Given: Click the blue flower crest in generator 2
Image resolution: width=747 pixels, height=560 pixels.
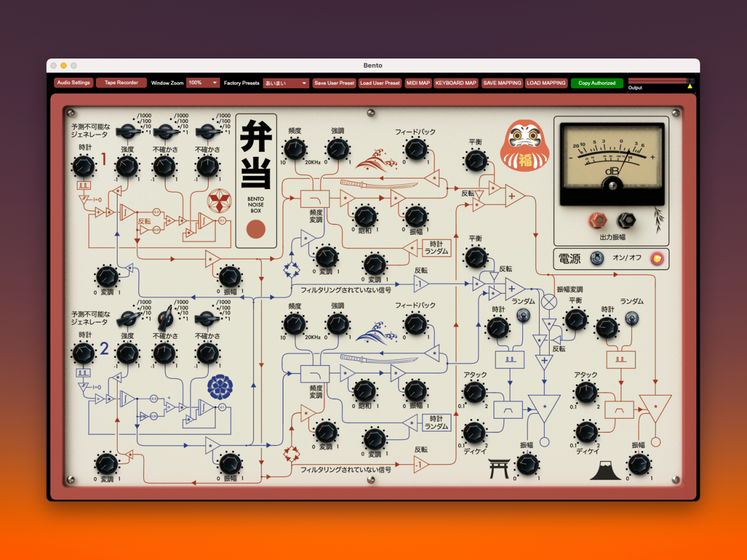Looking at the screenshot, I should pyautogui.click(x=218, y=386).
